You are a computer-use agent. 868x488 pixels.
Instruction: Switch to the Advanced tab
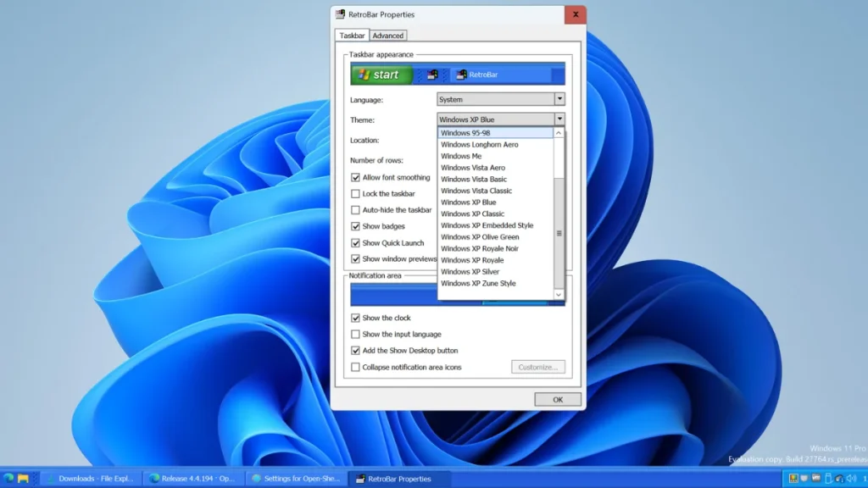tap(388, 35)
